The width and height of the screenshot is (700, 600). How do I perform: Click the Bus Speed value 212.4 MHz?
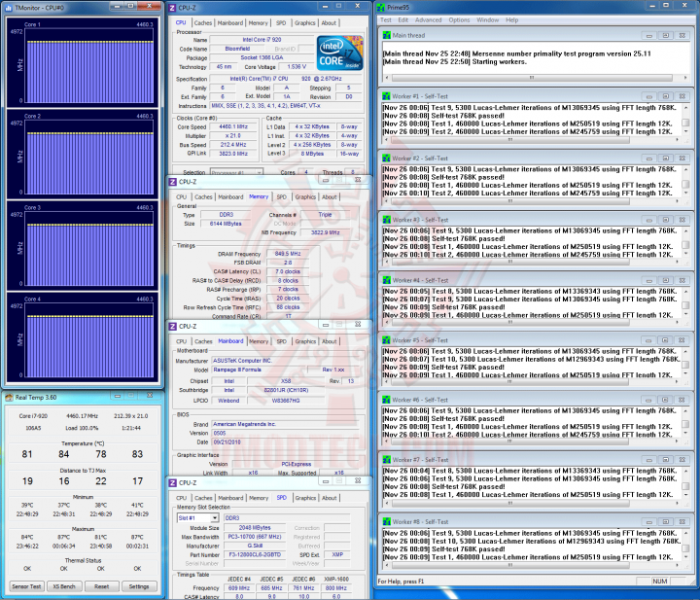(x=232, y=145)
